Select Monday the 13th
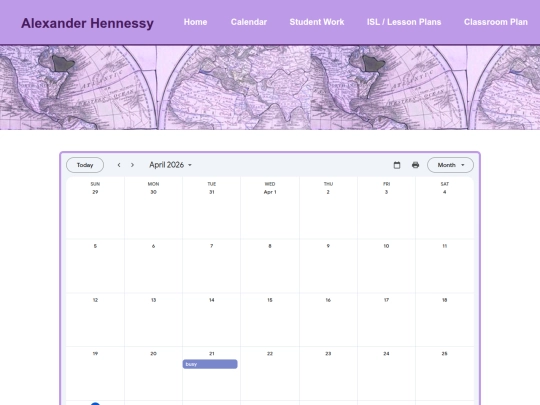 pos(154,300)
